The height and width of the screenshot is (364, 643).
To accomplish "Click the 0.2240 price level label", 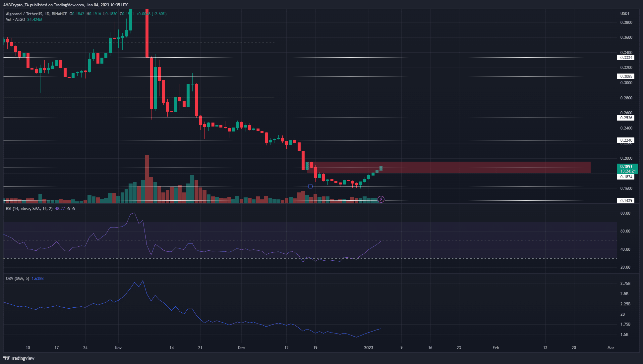I will pos(626,140).
